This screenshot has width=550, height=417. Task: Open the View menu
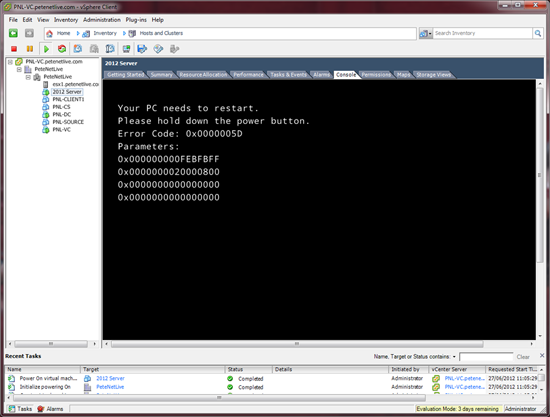(x=43, y=20)
